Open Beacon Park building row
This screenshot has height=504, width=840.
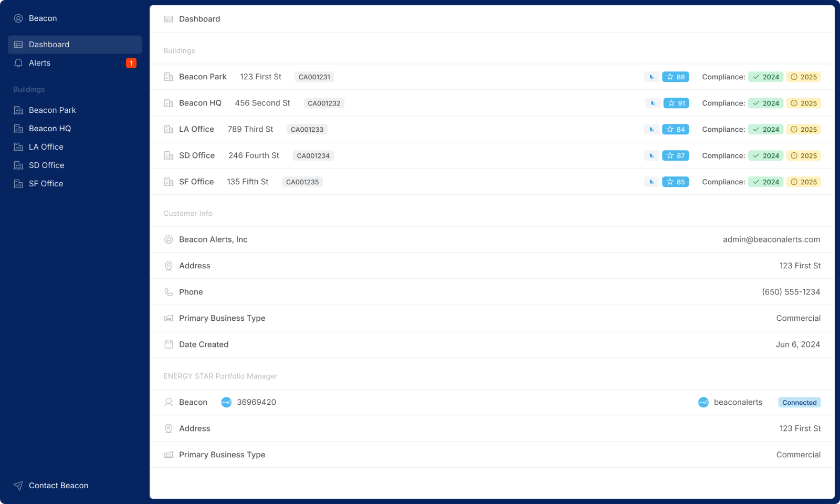pos(492,77)
